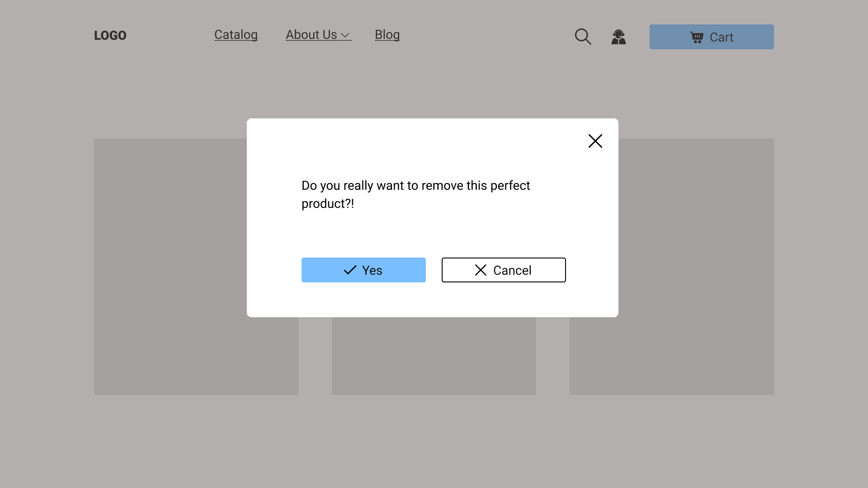Click the search icon in the navbar
Screen dimensions: 868x488
pyautogui.click(x=583, y=37)
